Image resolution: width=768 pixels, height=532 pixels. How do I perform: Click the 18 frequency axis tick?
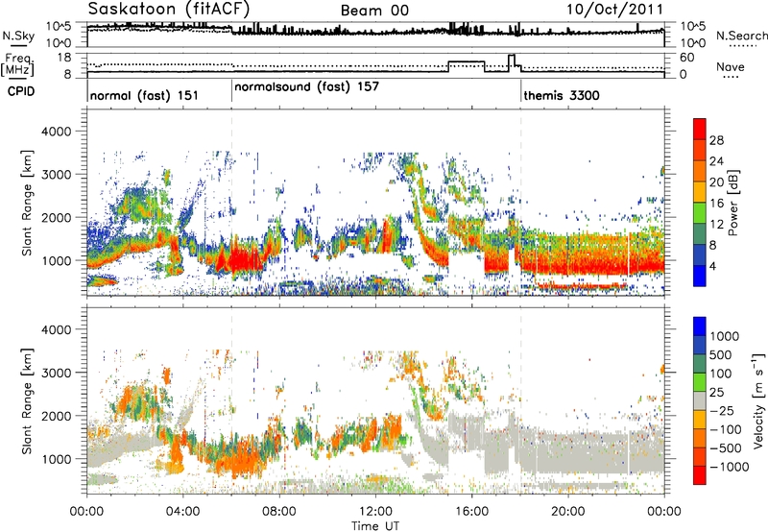64,58
